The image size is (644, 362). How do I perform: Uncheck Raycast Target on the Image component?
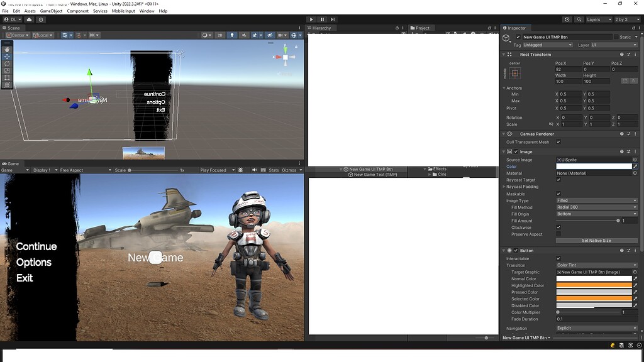tap(558, 180)
